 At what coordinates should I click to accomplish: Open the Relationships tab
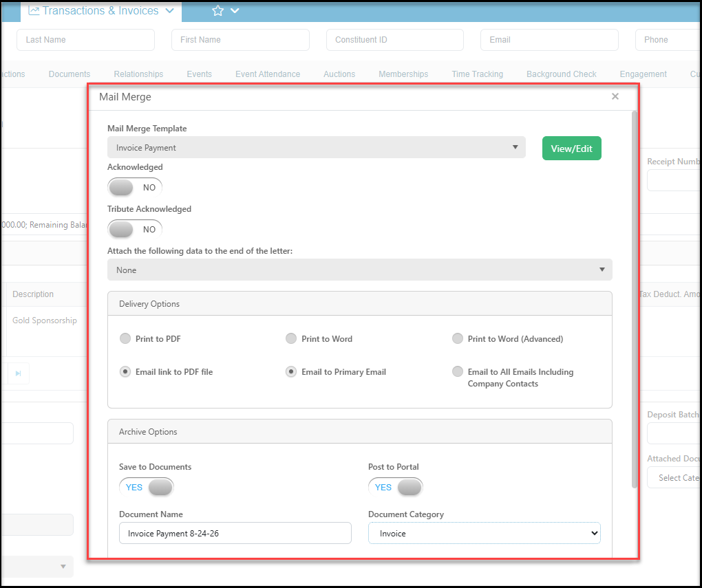click(138, 74)
